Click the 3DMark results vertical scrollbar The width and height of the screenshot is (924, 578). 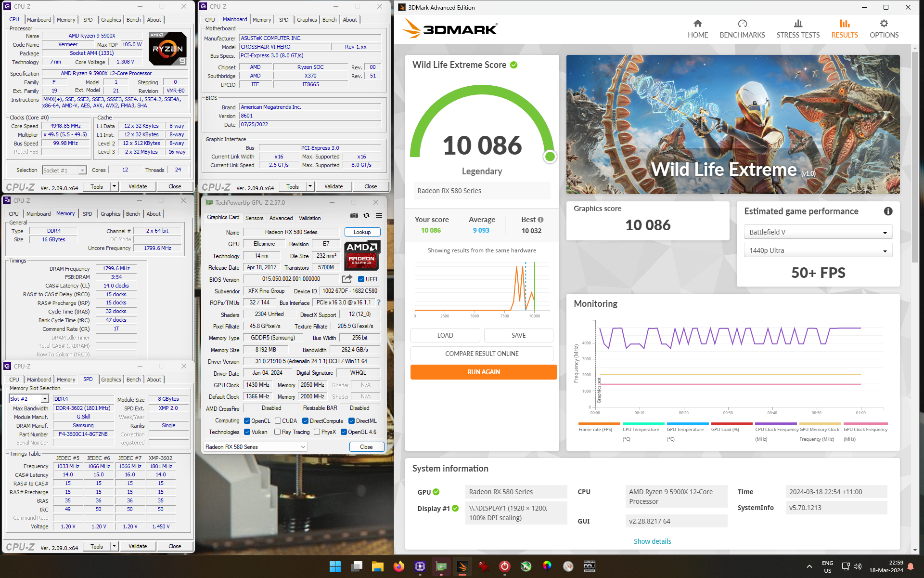[914, 157]
